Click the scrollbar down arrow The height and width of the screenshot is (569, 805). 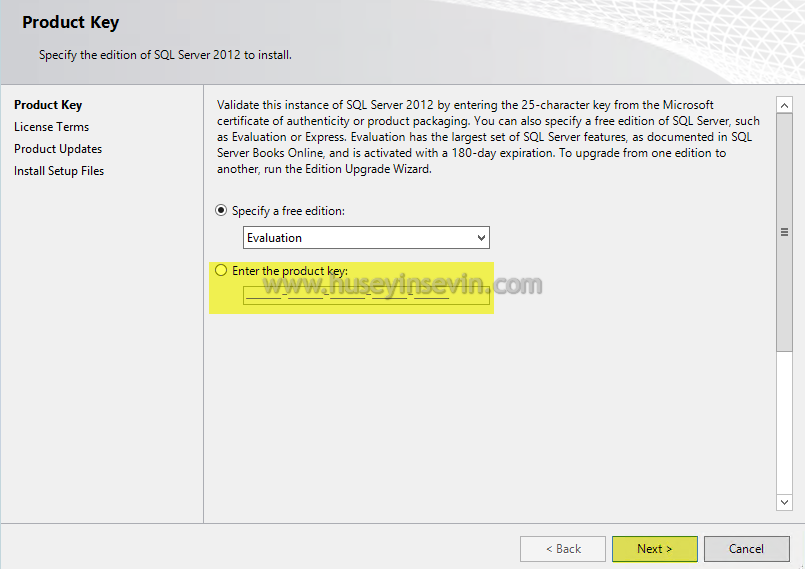(x=784, y=502)
